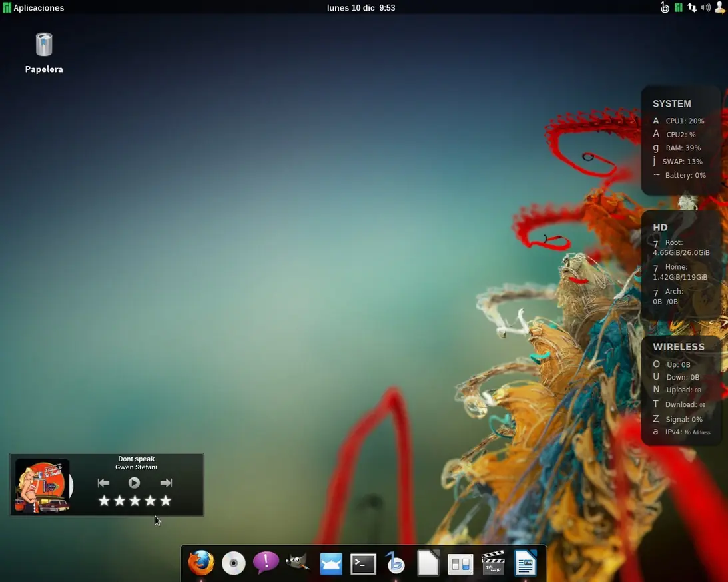
Task: Click the artist name Gwen Stefani
Action: click(136, 467)
